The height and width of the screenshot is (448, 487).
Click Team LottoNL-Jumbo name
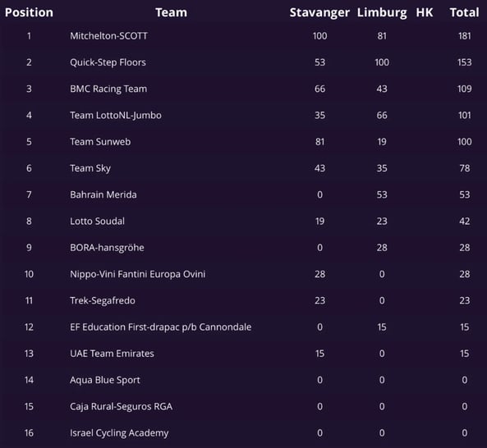coord(116,116)
